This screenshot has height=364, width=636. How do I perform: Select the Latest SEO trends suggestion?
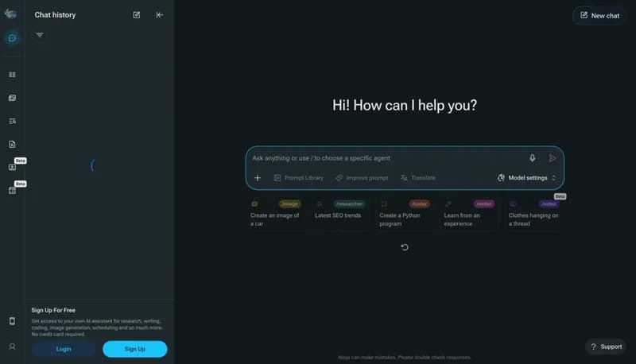pyautogui.click(x=340, y=214)
